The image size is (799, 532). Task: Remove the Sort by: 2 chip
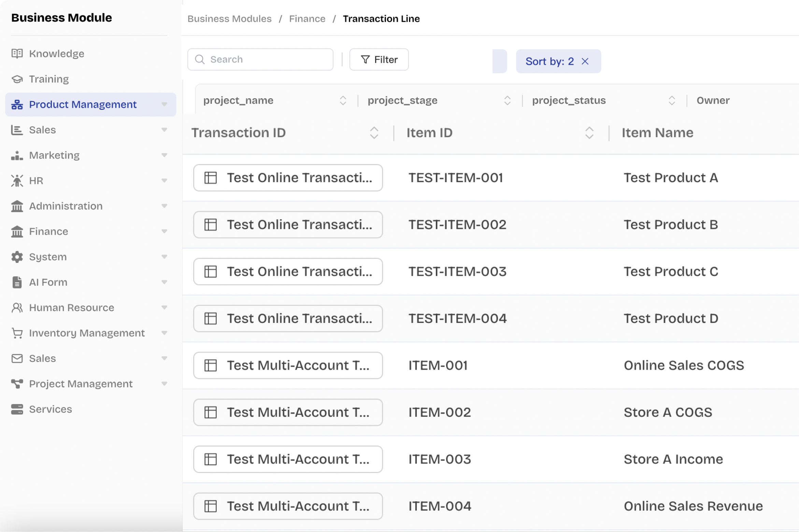585,61
